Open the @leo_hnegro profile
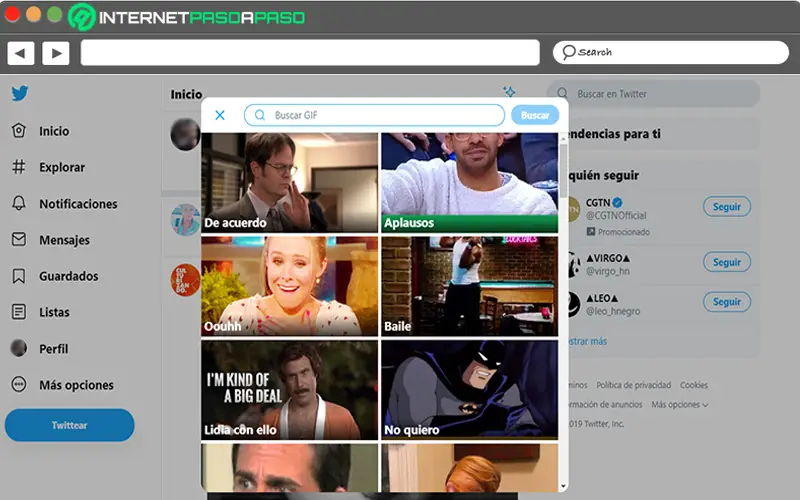Viewport: 800px width, 500px height. [x=612, y=311]
